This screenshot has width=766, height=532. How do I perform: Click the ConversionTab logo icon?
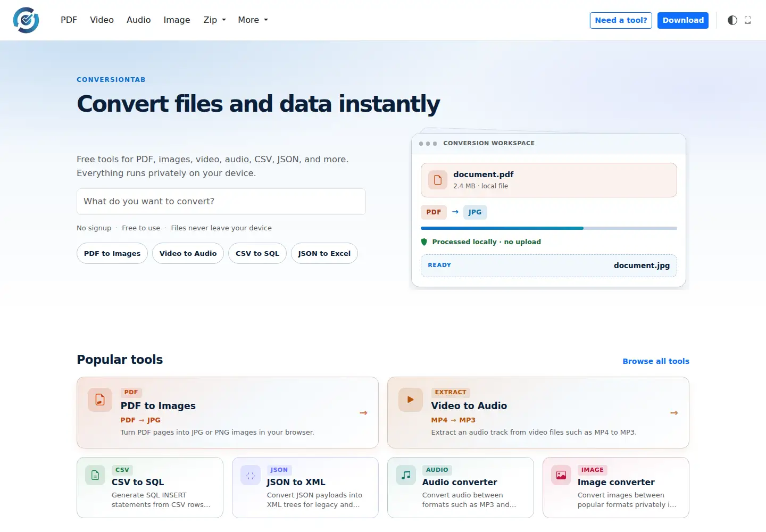26,20
